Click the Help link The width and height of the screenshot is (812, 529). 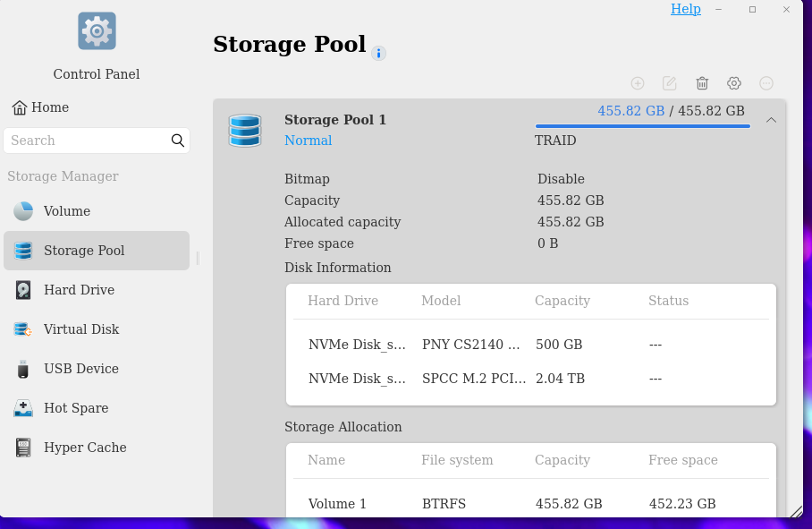click(x=686, y=9)
